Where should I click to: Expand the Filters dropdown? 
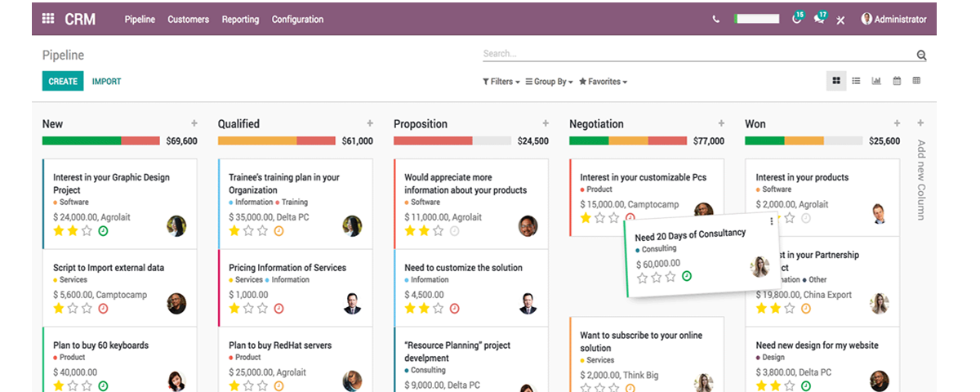[501, 82]
